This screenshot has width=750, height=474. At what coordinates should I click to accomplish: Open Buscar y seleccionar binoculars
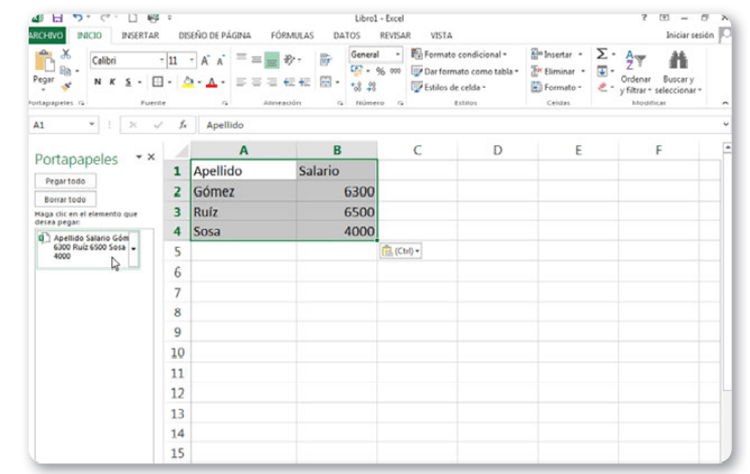click(680, 61)
